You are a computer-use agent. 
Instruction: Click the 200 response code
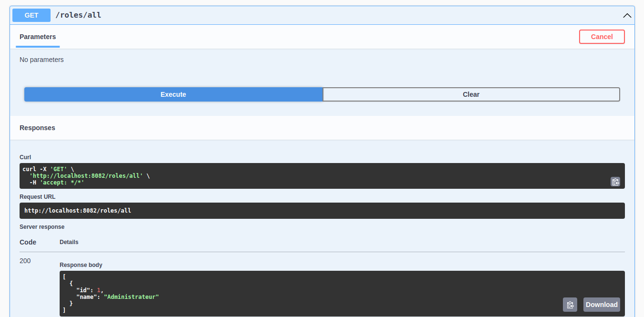[24, 261]
